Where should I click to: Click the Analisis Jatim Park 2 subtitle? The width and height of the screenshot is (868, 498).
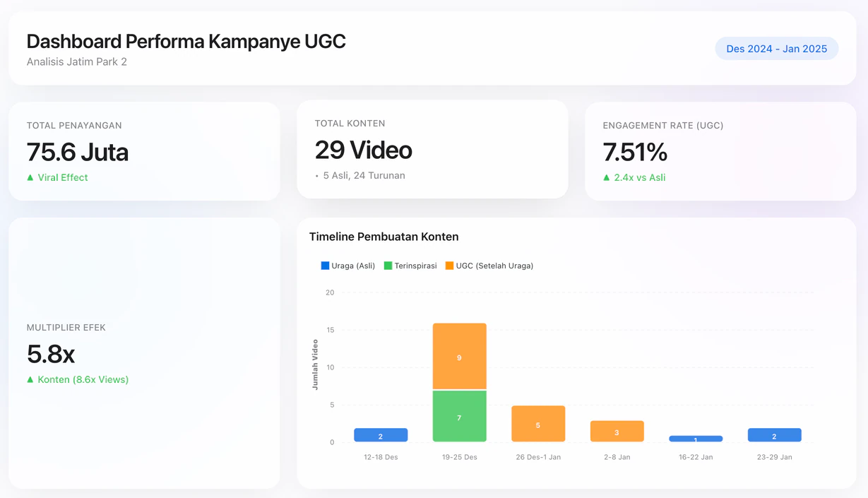tap(77, 61)
